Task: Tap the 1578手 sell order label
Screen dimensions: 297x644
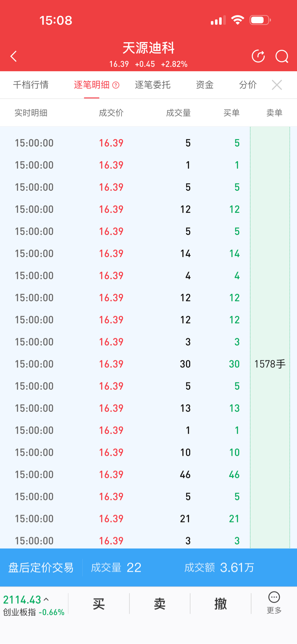Action: [x=270, y=364]
